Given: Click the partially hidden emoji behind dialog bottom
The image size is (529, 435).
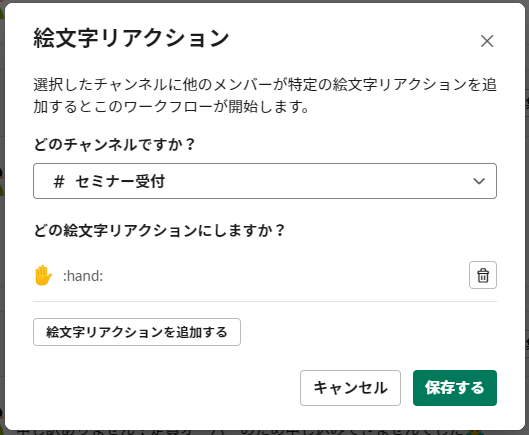Looking at the screenshot, I should coord(474,432).
